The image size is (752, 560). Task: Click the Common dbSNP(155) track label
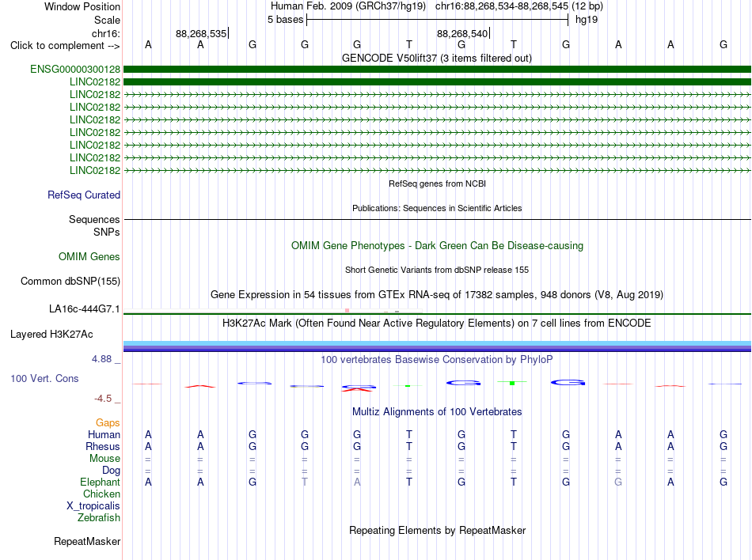(x=70, y=282)
